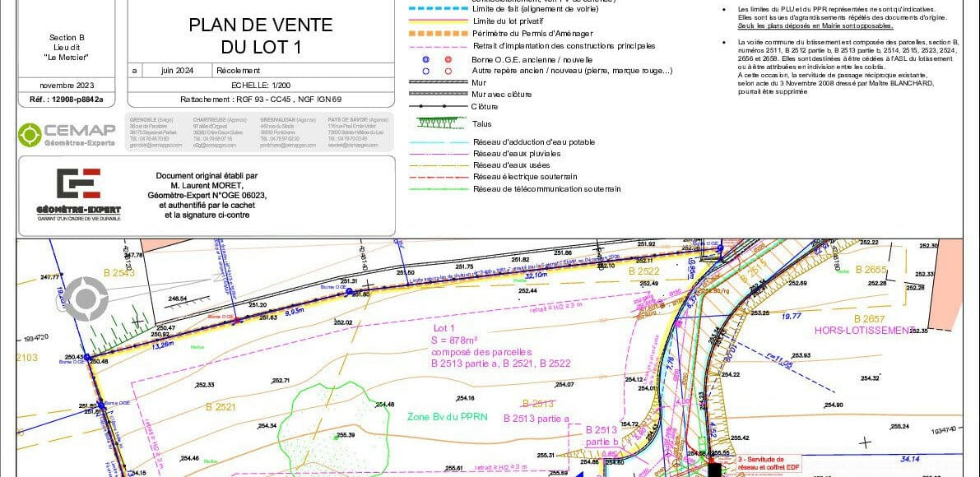Click legend entry "Mur avec clôture"
The width and height of the screenshot is (980, 477).
[502, 95]
